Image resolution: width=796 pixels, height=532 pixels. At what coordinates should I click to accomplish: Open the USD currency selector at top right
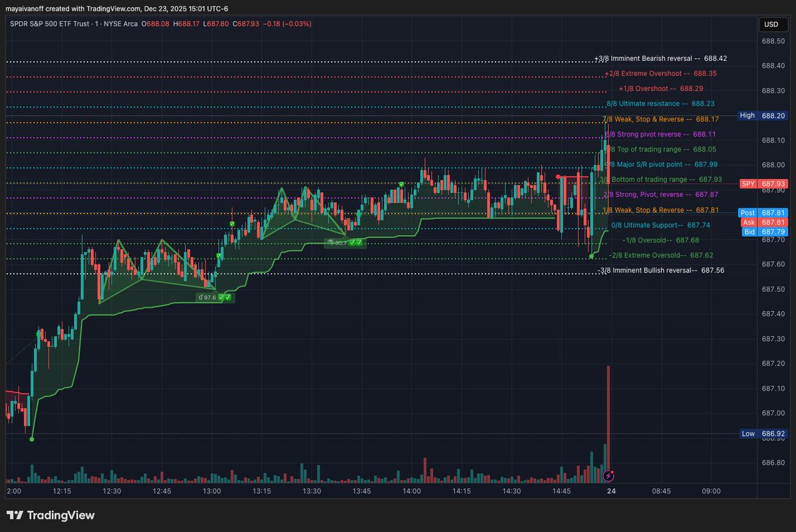[773, 24]
